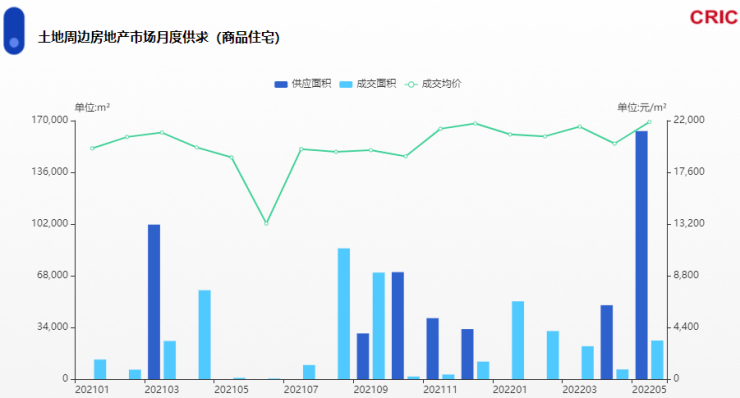Click the final price line point above 202205

tap(649, 122)
